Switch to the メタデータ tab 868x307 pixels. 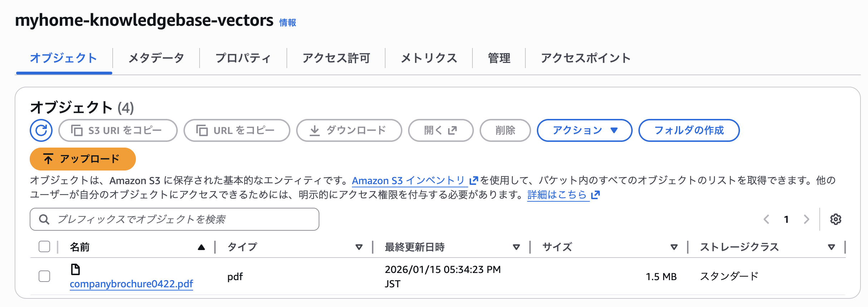156,58
